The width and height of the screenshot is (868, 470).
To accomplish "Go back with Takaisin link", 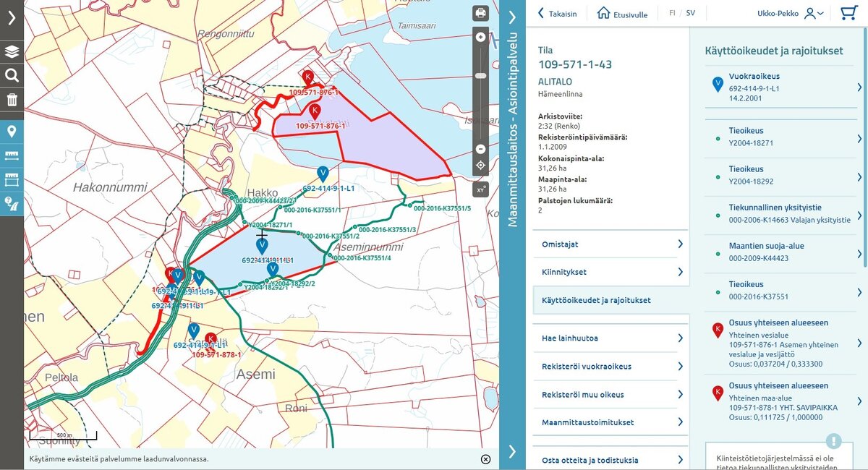I will pyautogui.click(x=557, y=13).
